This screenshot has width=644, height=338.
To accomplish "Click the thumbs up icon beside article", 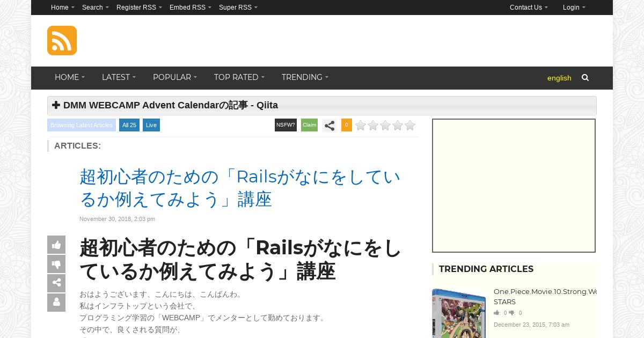I will (x=56, y=245).
